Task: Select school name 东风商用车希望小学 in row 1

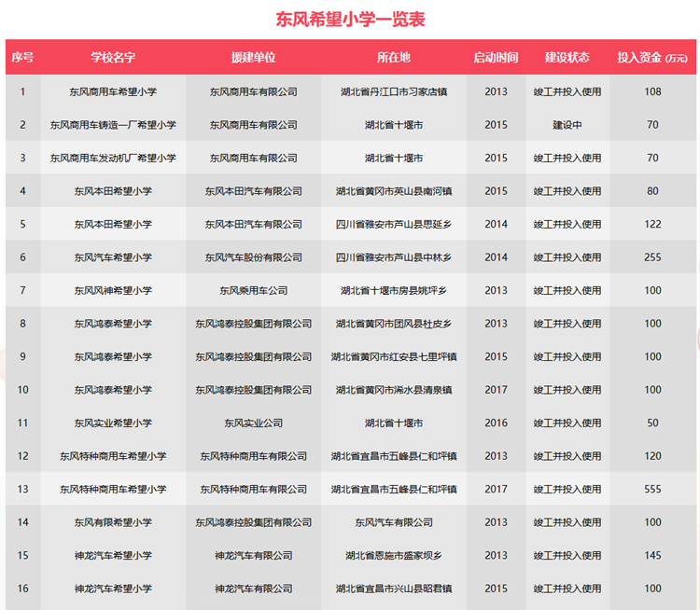Action: [113, 92]
